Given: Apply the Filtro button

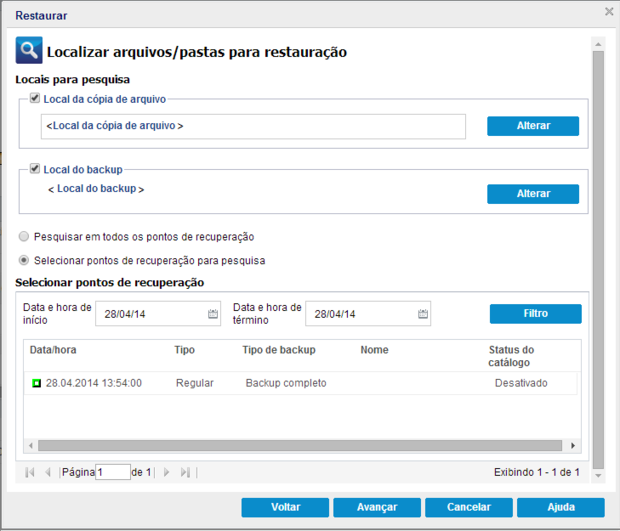Looking at the screenshot, I should (x=535, y=314).
